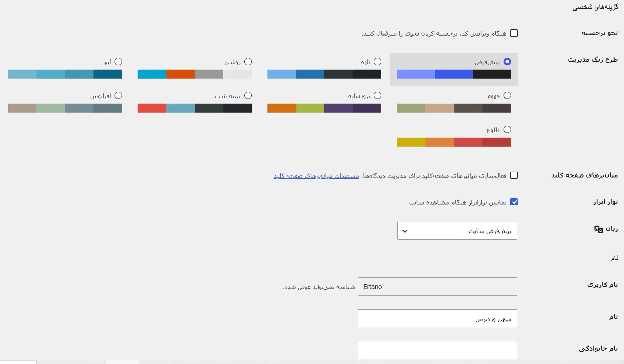Click the empty last name input field

pyautogui.click(x=438, y=350)
